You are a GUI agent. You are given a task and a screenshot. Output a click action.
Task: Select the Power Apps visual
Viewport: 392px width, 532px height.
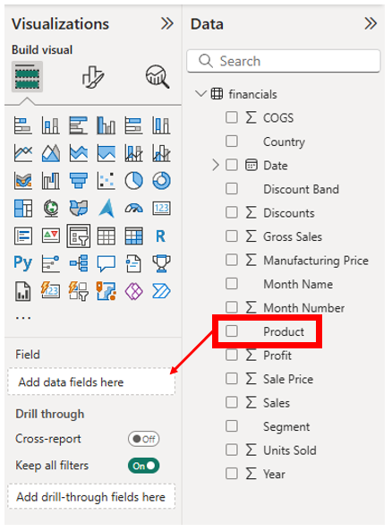(x=133, y=291)
